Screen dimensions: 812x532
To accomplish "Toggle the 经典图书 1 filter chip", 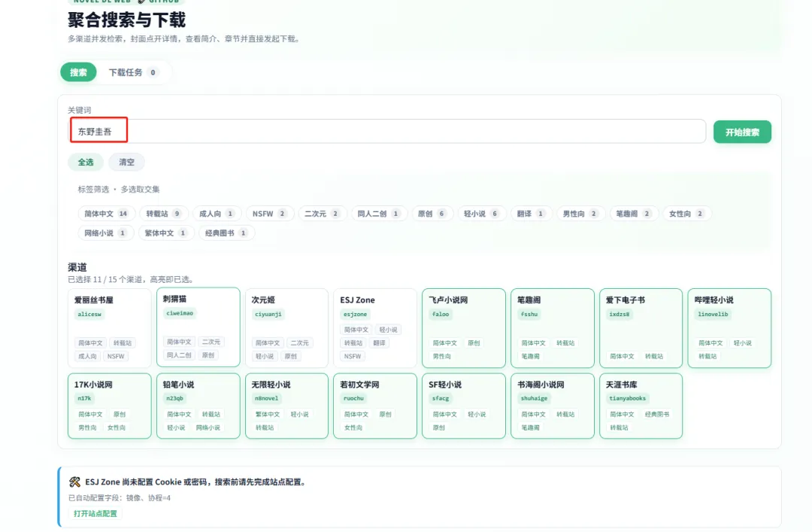I will 227,233.
